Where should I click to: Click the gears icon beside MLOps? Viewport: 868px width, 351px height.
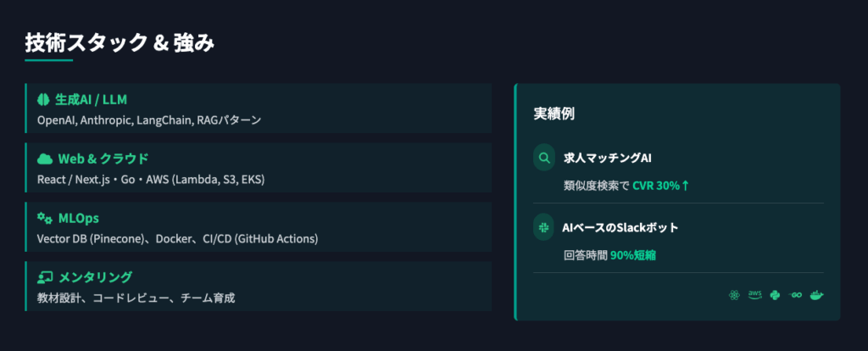click(45, 218)
